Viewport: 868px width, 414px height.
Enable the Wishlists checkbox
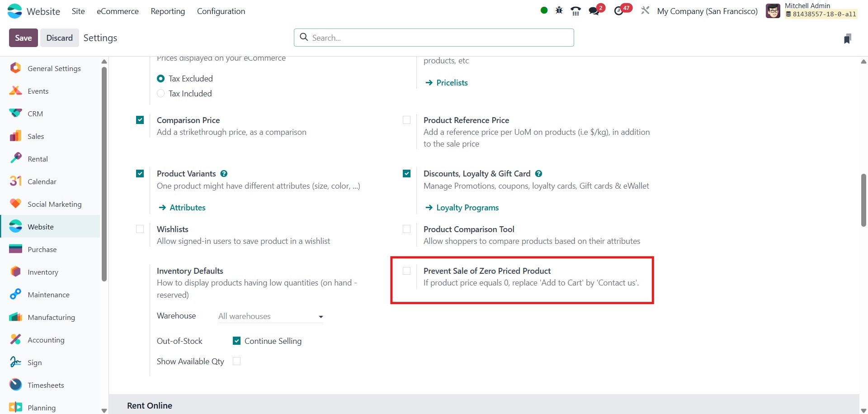tap(140, 229)
